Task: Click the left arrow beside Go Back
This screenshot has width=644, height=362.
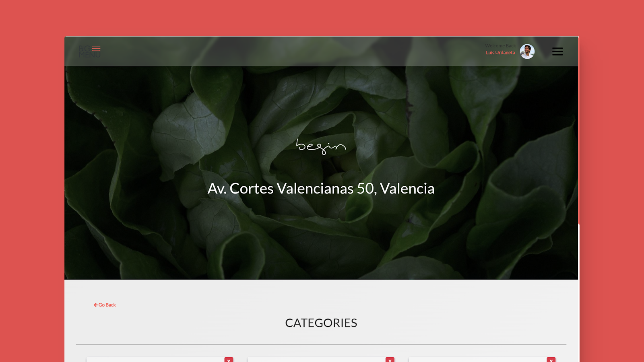Action: (96, 305)
